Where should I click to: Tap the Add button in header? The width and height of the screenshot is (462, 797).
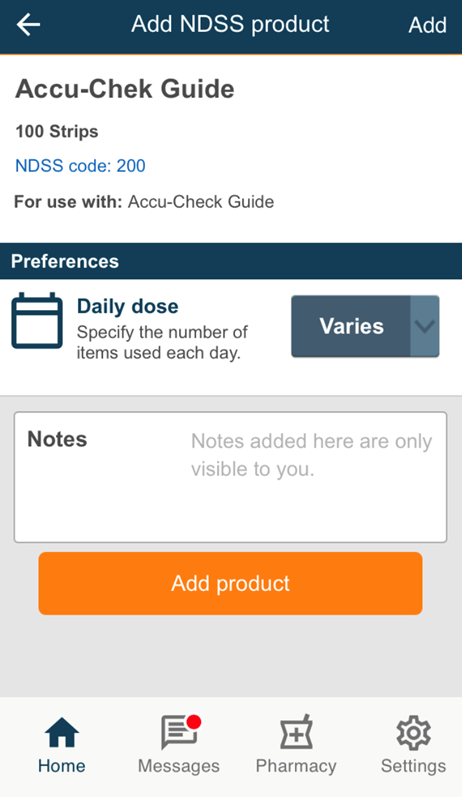click(x=427, y=24)
